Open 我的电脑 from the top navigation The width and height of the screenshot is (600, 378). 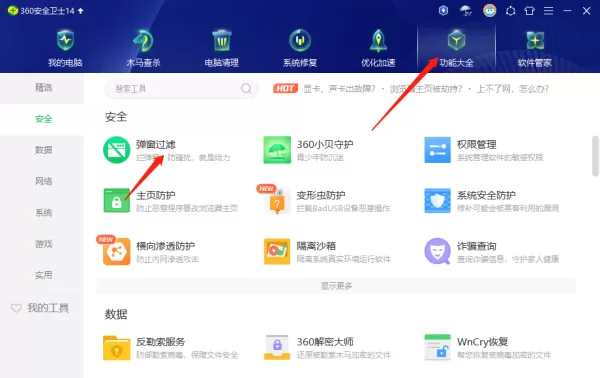65,48
